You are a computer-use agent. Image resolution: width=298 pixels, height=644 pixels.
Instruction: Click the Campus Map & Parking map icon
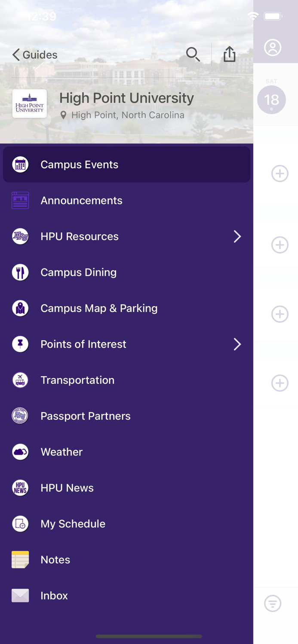tap(20, 308)
